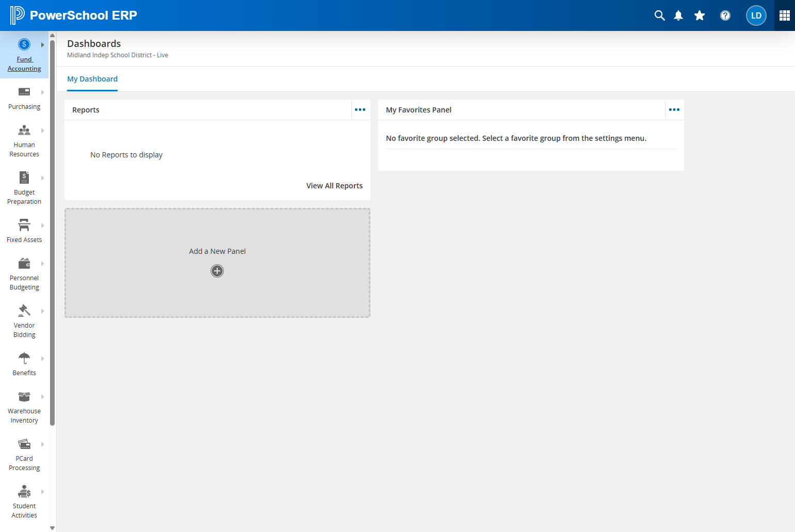The image size is (795, 532).
Task: Open the Student Activities icon
Action: click(x=24, y=491)
